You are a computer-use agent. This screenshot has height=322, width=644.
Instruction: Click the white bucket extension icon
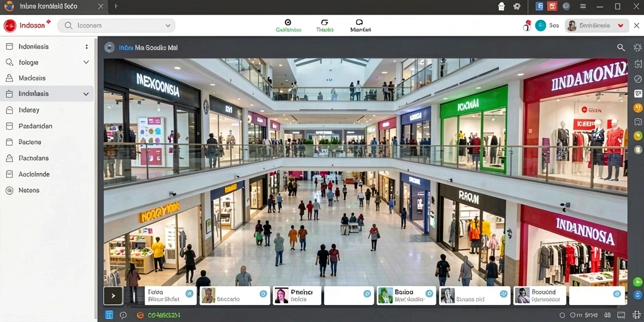[501, 6]
